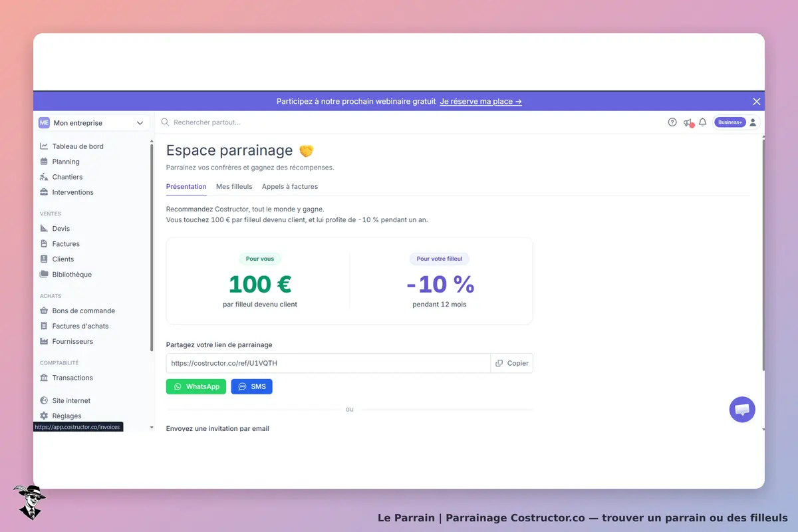Image resolution: width=798 pixels, height=532 pixels.
Task: Follow the Je réserve ma place link
Action: coord(481,102)
